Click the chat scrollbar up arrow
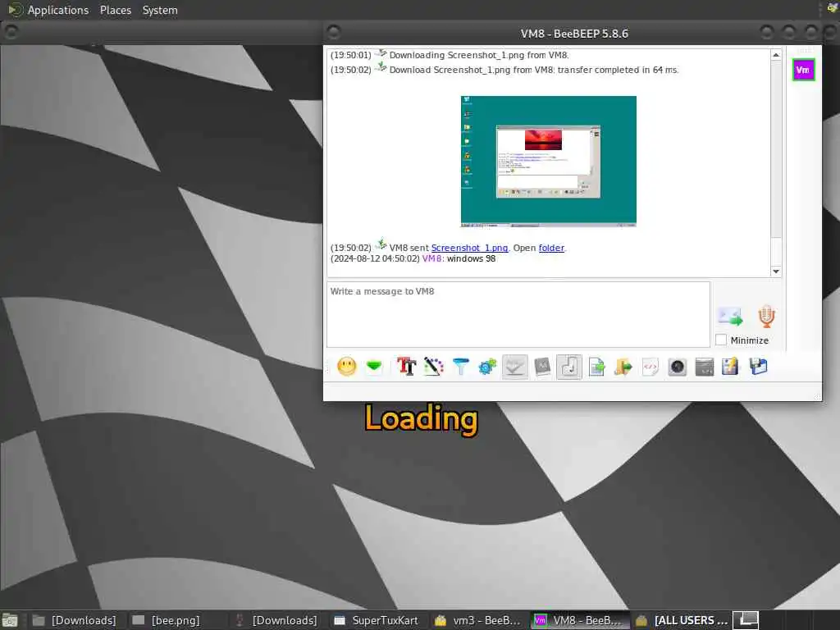 pos(776,55)
